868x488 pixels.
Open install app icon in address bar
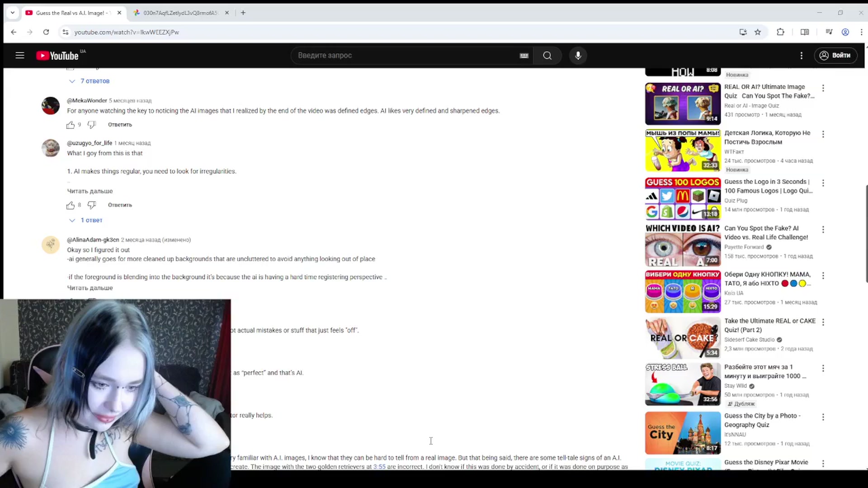coord(743,32)
